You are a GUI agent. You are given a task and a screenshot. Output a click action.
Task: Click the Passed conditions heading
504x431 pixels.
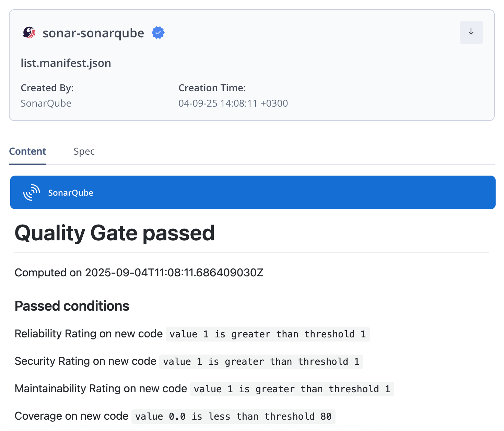click(72, 306)
